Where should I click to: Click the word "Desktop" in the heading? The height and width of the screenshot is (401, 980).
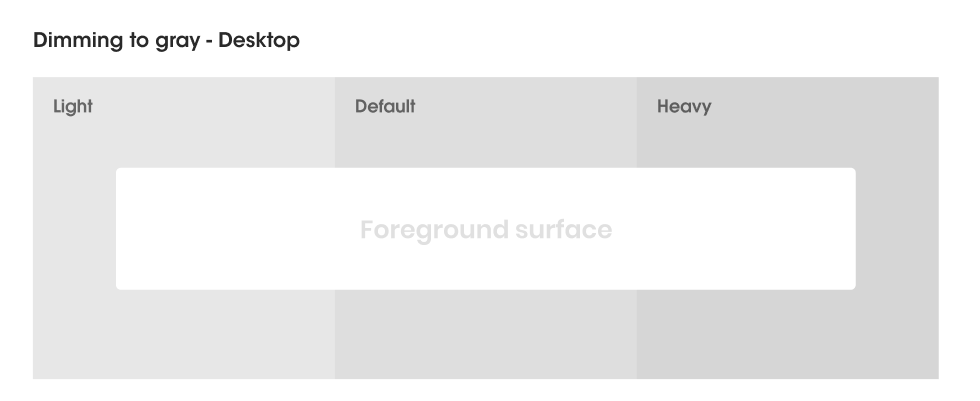coord(260,41)
